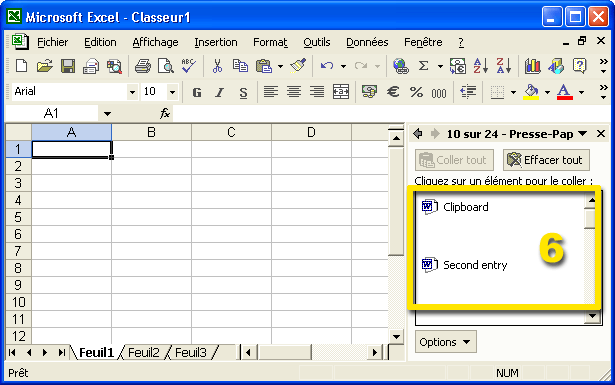Click the New workbook icon
The image size is (615, 385).
click(22, 66)
